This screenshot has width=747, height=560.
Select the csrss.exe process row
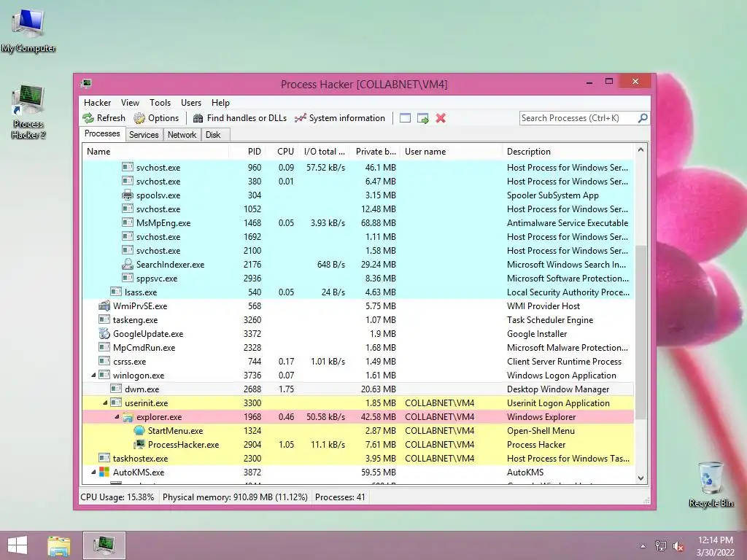point(358,361)
